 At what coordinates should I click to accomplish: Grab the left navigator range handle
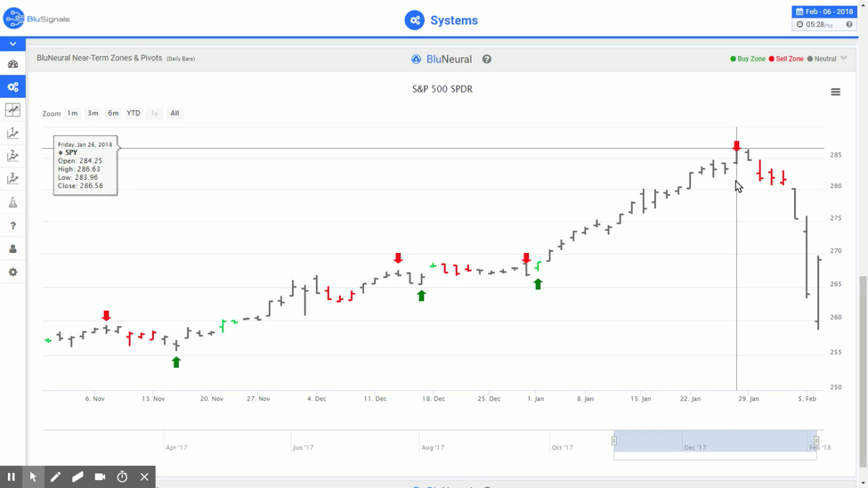click(x=614, y=441)
